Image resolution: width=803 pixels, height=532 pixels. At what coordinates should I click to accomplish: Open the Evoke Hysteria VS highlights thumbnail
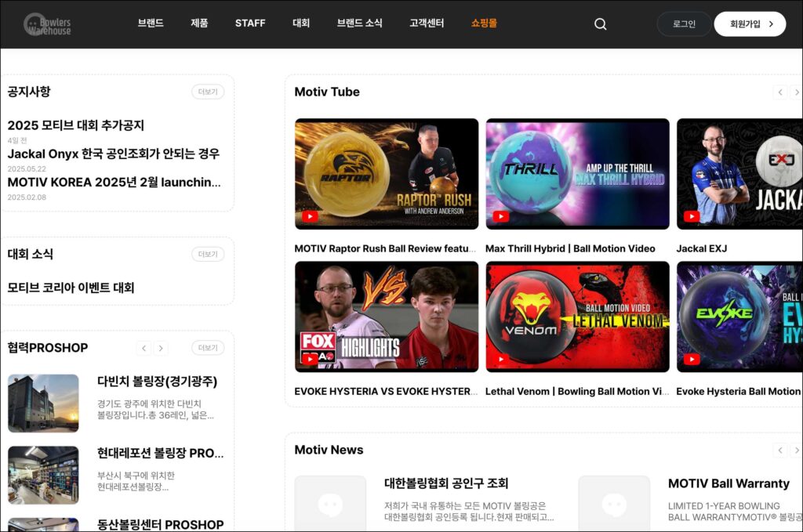coord(387,317)
